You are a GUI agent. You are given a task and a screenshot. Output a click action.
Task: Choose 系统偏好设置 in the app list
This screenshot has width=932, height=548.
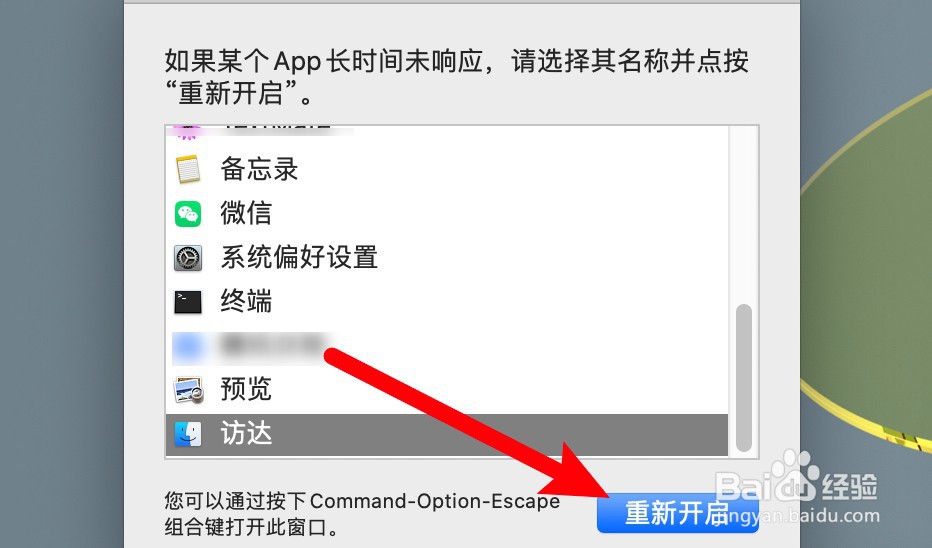tap(299, 257)
